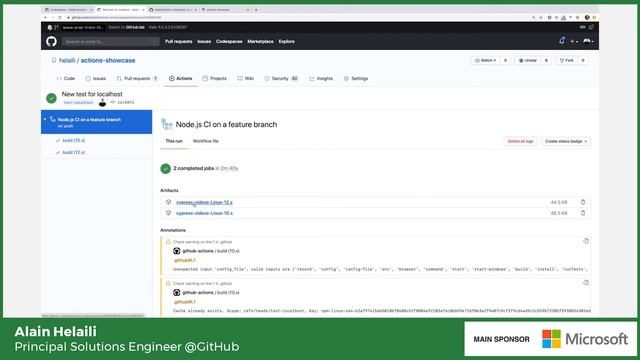Image resolution: width=640 pixels, height=360 pixels.
Task: Select build (10.x) job in sidebar
Action: coord(73,140)
